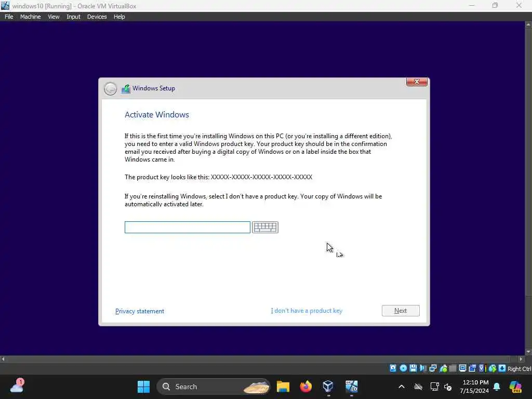
Task: Click the virtualization features V icon
Action: (482, 368)
